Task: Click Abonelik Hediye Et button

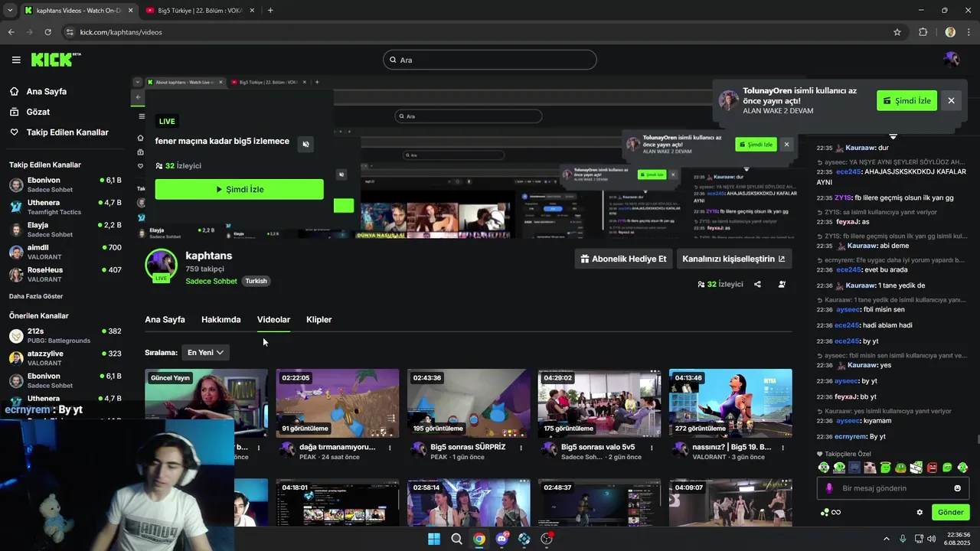Action: (x=623, y=259)
